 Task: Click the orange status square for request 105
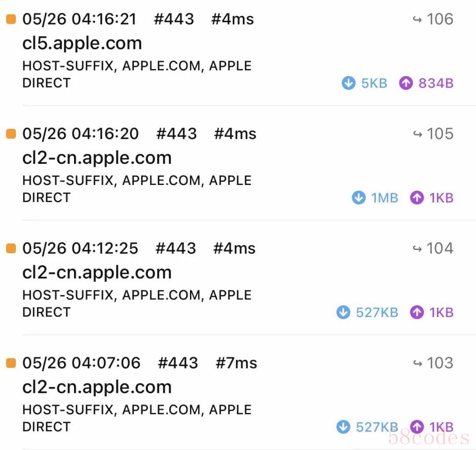coord(11,134)
